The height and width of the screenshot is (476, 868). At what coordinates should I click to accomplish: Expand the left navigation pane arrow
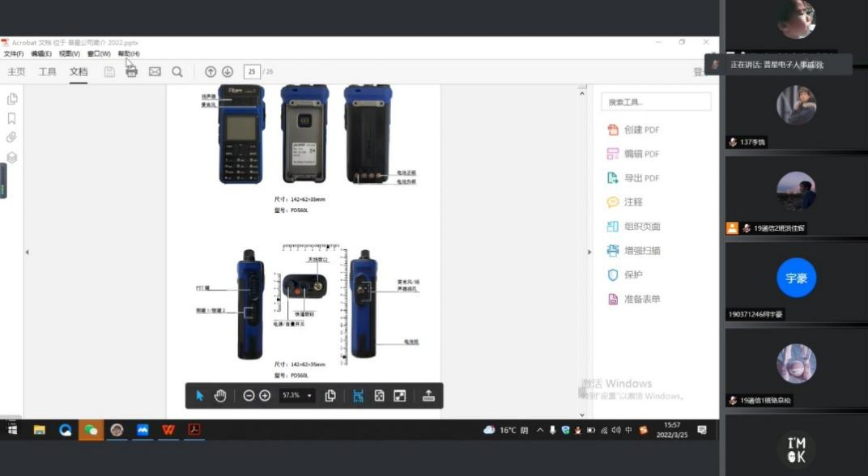pos(27,253)
